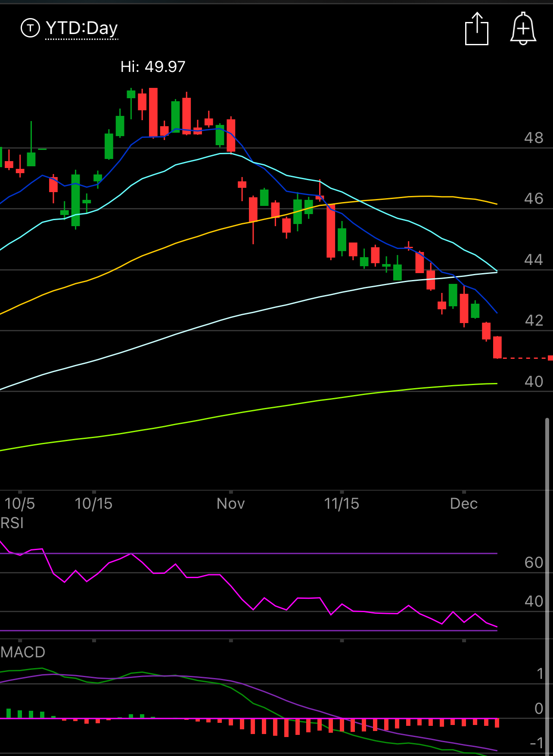This screenshot has height=756, width=553.
Task: Tap the vertical scrollbar at right edge
Action: 547,586
